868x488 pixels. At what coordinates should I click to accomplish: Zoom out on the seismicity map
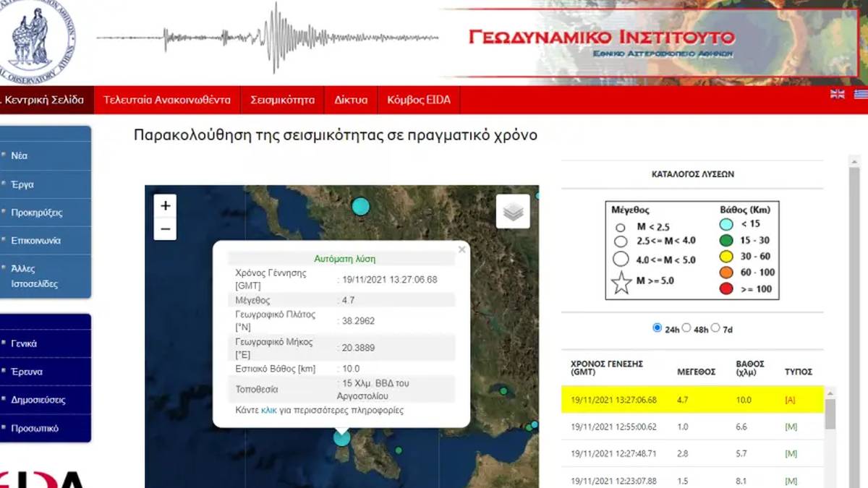click(x=166, y=230)
